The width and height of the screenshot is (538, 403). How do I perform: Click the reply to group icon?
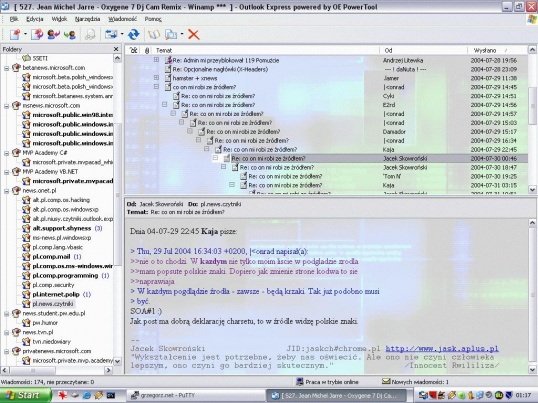37,34
